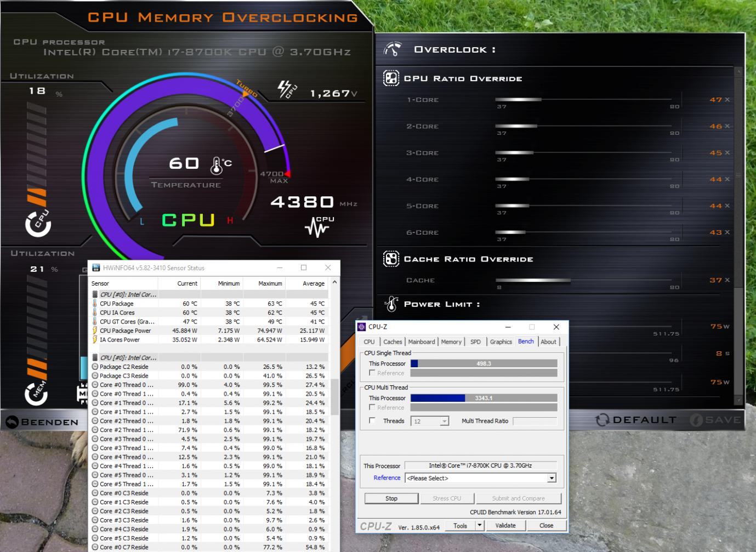Sort by the Current column header in HWiNFO
The width and height of the screenshot is (756, 552).
[179, 283]
